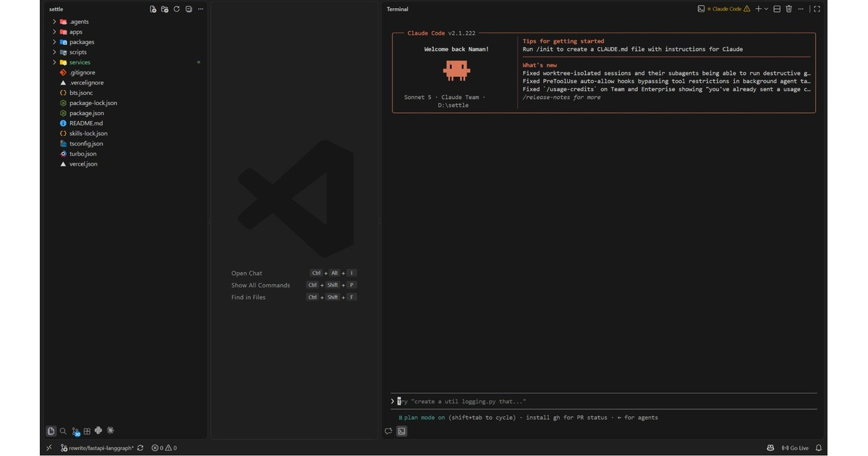
Task: Refresh the file explorer
Action: point(176,9)
